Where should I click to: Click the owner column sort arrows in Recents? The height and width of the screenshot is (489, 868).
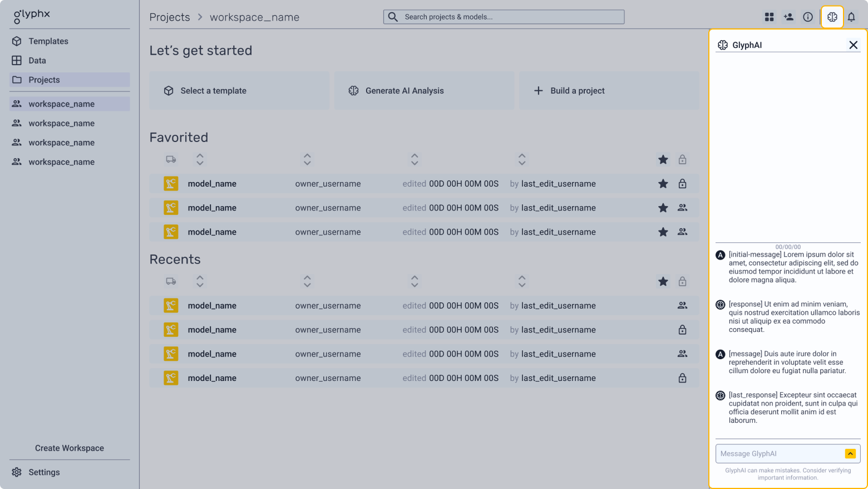(307, 281)
